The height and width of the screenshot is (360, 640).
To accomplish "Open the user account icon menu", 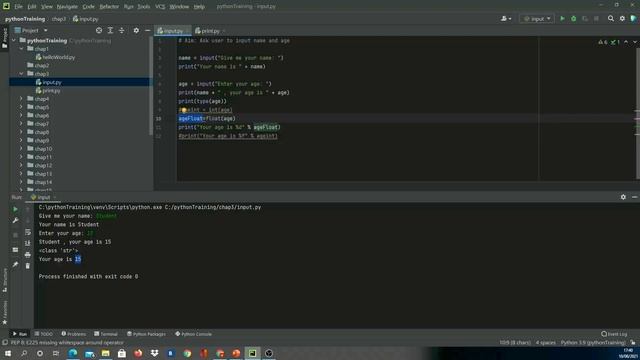I will pos(506,19).
